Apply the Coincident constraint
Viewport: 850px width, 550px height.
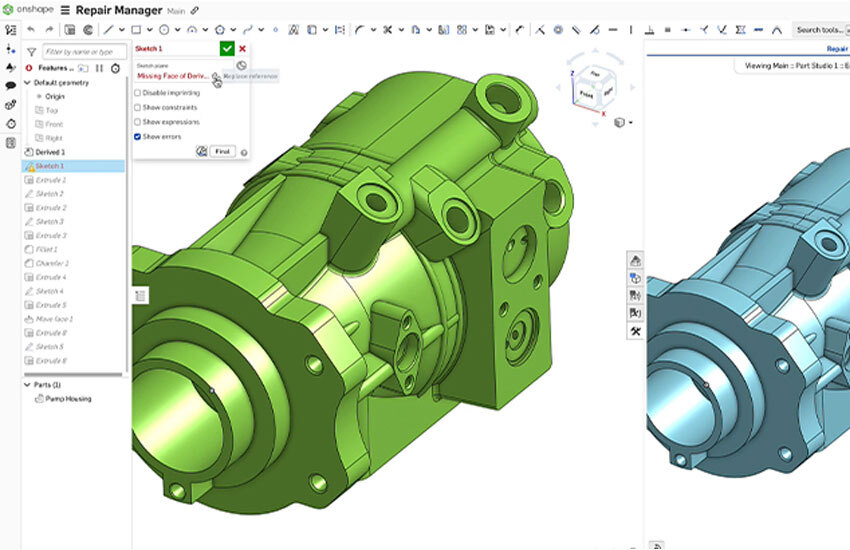(x=540, y=30)
